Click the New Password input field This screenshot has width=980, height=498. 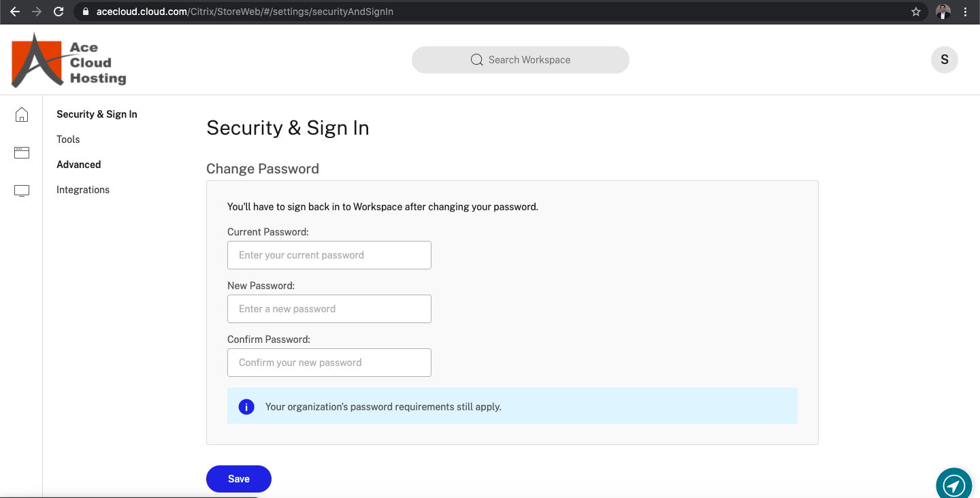(329, 308)
